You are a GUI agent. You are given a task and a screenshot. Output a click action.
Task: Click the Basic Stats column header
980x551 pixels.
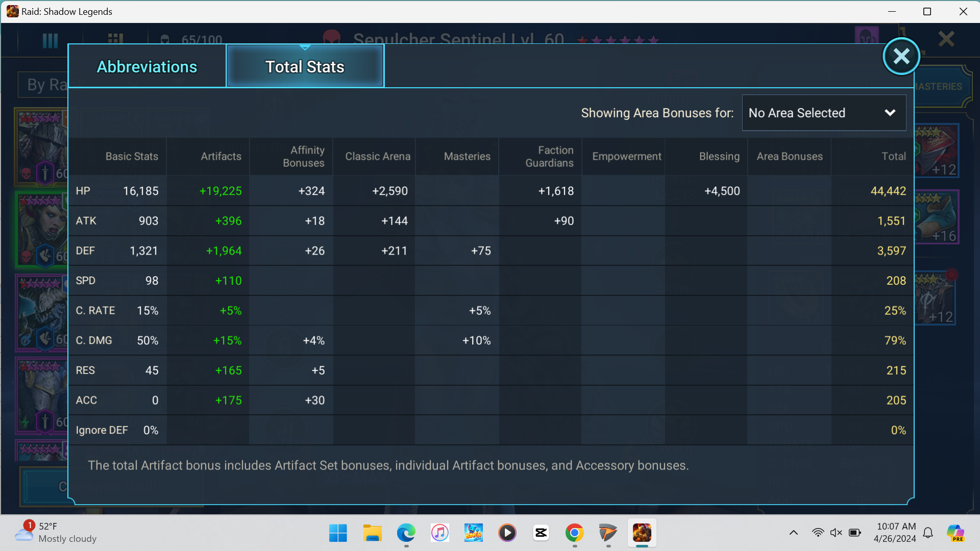tap(132, 156)
